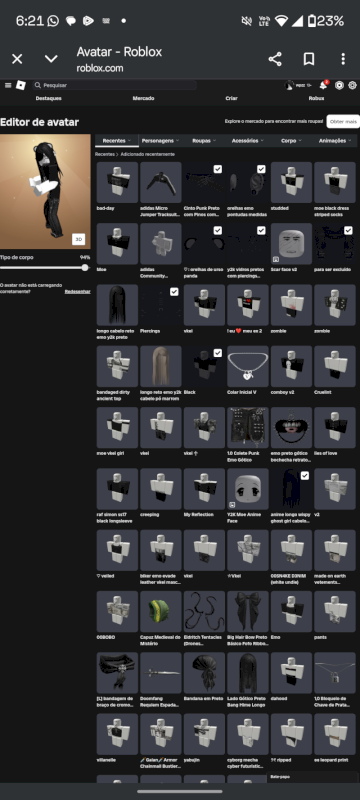Toggle the 3D view button on avatar
Viewport: 360px width, 800px height.
click(x=79, y=239)
